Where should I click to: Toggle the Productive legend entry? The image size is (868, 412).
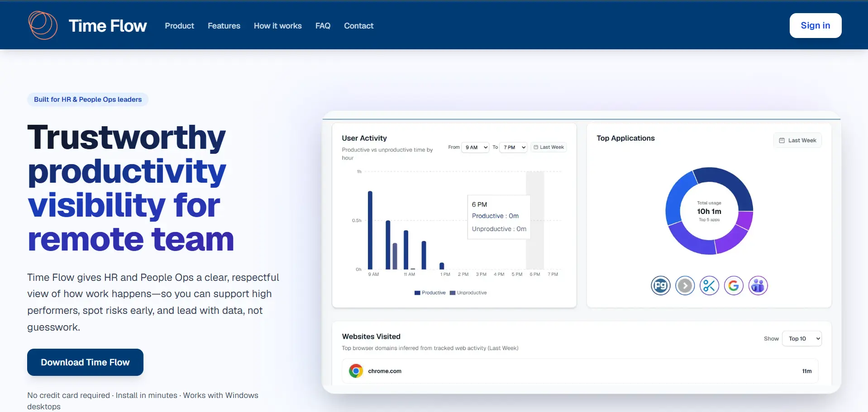click(x=430, y=293)
